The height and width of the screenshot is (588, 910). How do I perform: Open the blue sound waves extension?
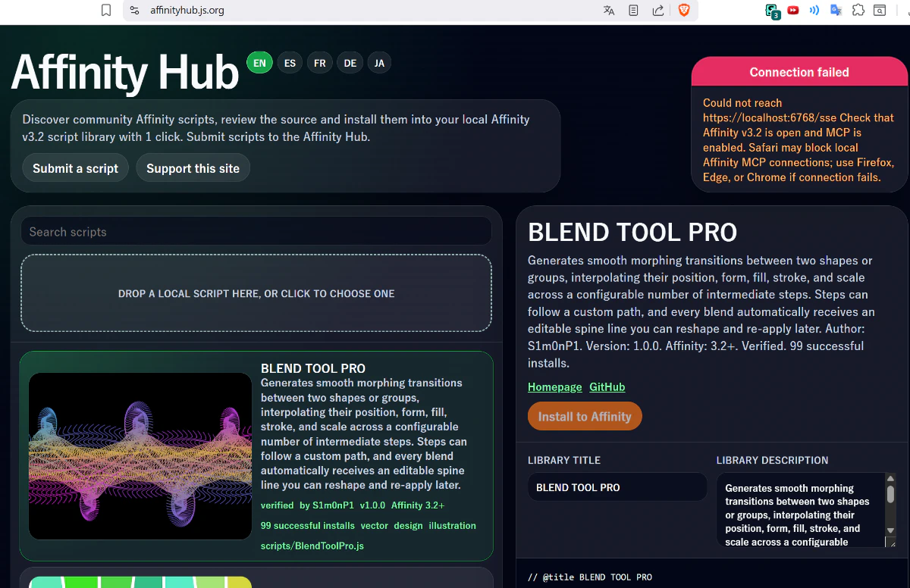814,11
